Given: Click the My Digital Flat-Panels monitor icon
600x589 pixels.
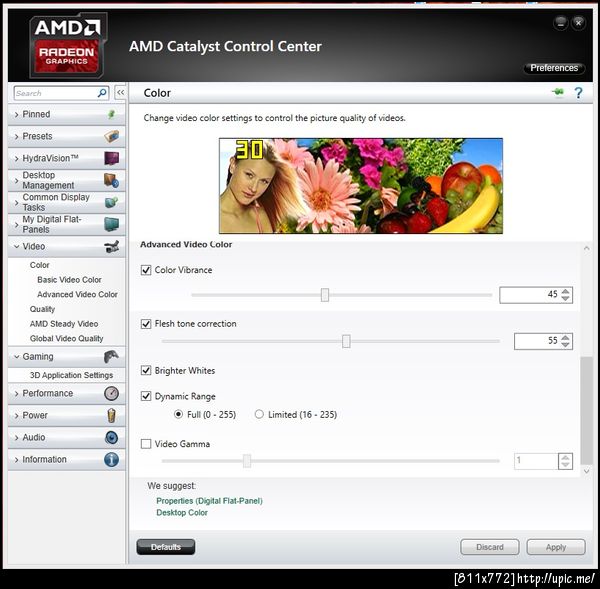Looking at the screenshot, I should click(112, 224).
